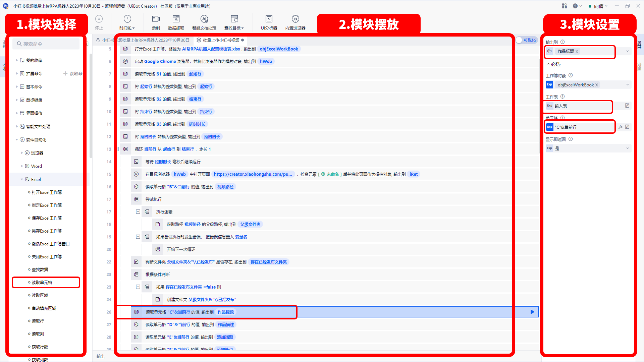Open the 时间线 timeline tool

pos(127,22)
